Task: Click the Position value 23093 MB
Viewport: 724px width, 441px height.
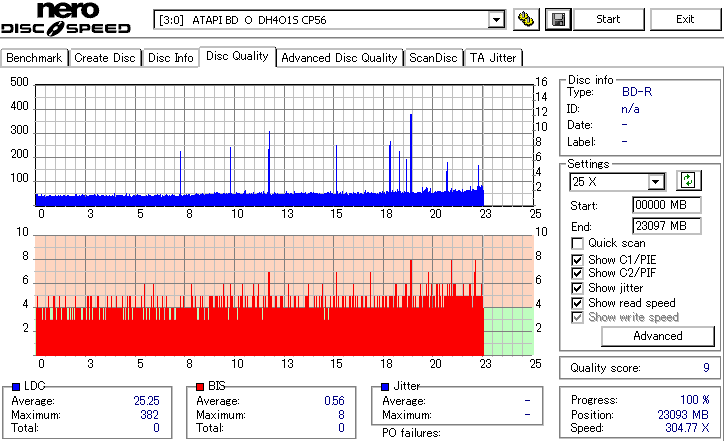Action: pos(683,415)
